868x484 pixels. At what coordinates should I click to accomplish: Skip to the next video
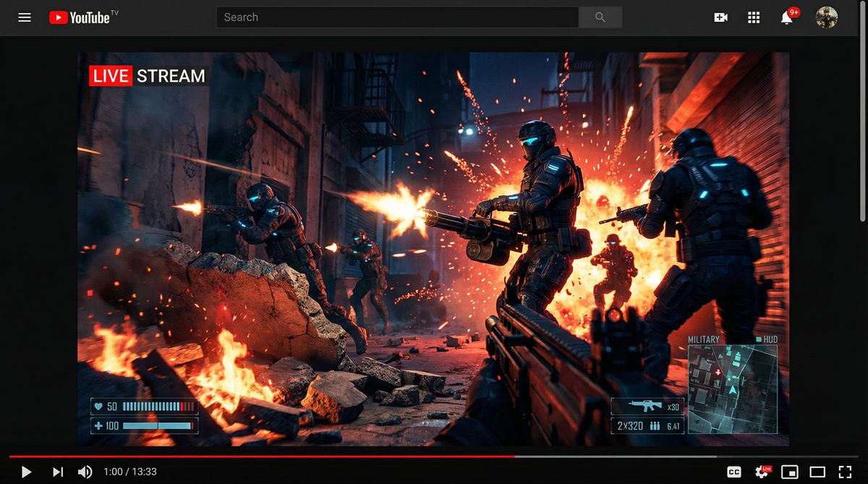58,472
